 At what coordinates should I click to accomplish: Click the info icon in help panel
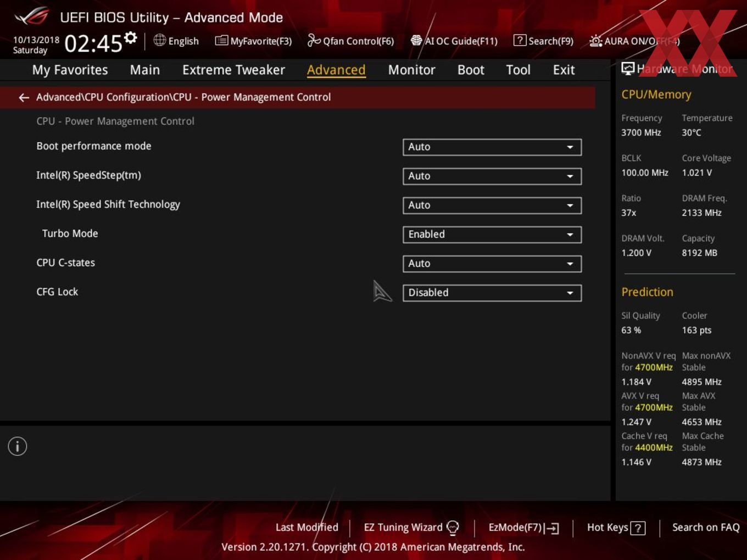18,446
